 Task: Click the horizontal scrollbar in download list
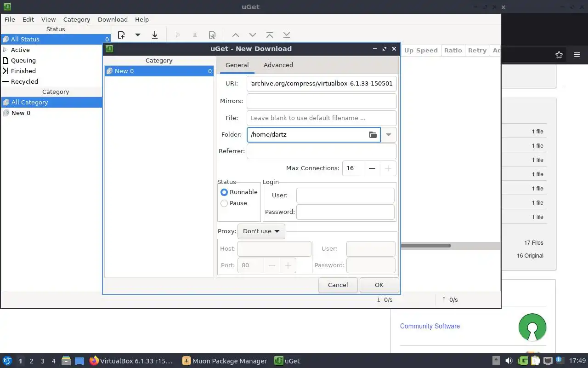426,246
